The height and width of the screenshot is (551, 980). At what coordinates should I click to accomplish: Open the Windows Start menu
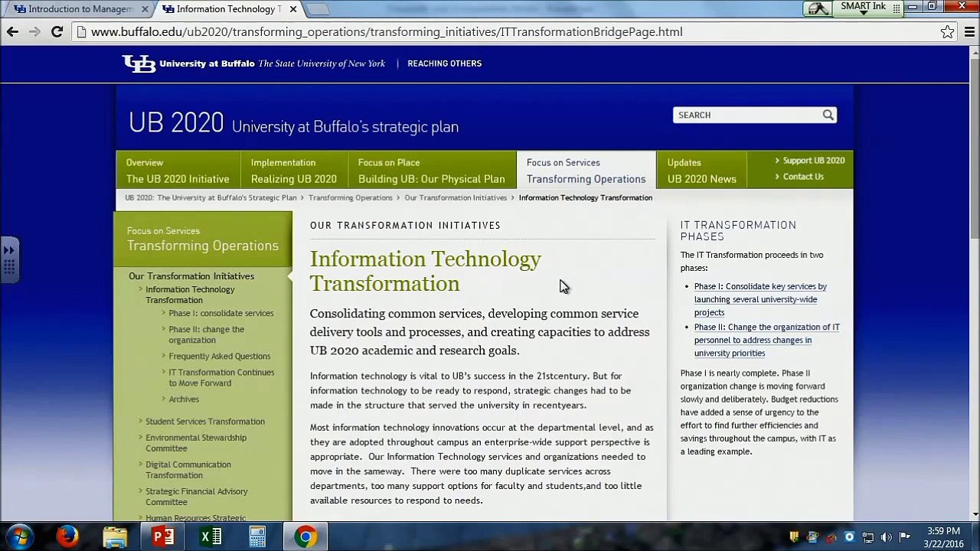[x=20, y=536]
